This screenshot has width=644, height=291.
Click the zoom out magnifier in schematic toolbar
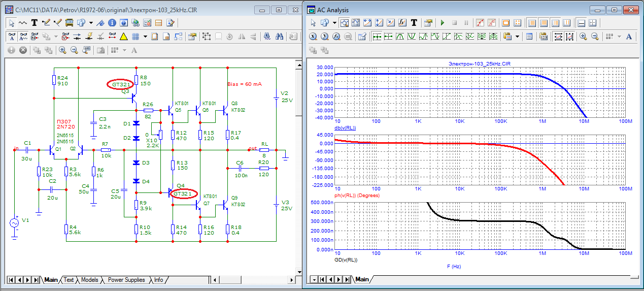tap(74, 50)
